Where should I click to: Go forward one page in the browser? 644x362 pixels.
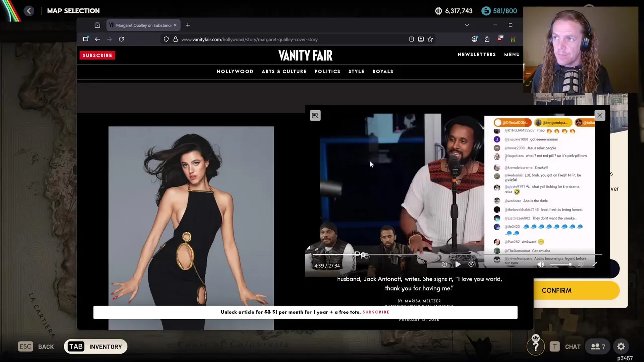click(109, 39)
